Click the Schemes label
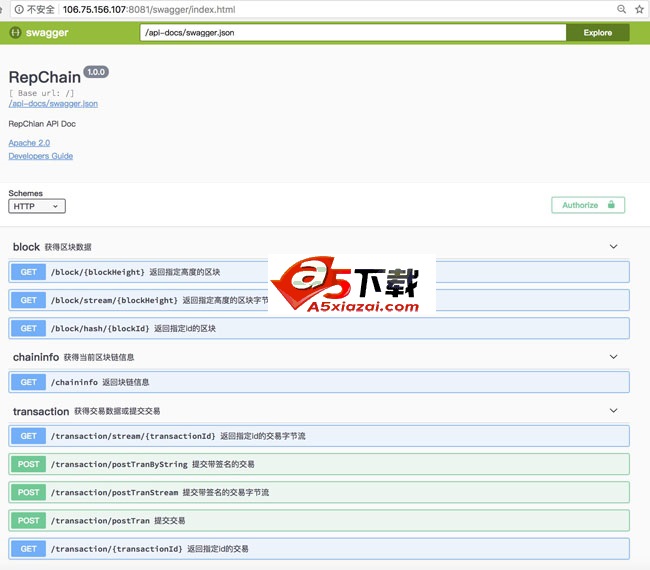 (x=25, y=193)
